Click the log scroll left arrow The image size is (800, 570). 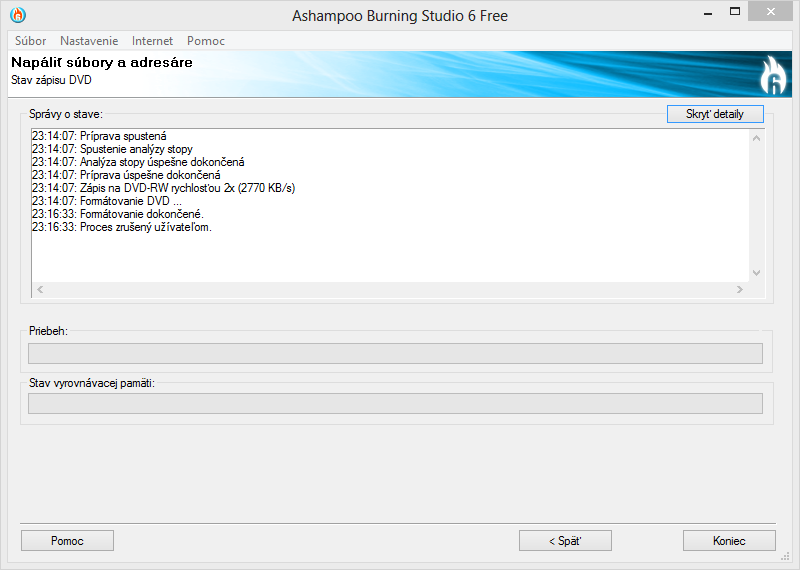40,289
